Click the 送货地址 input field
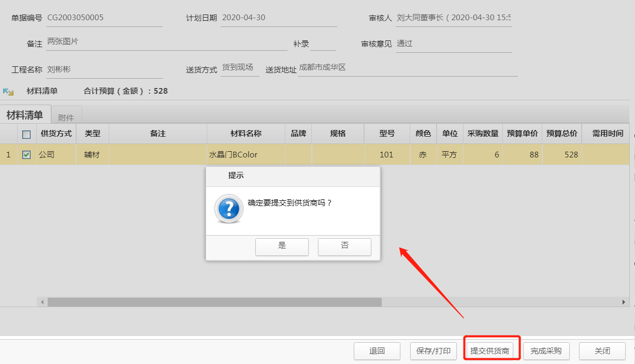Screen dimensions: 635x364 pyautogui.click(x=407, y=68)
